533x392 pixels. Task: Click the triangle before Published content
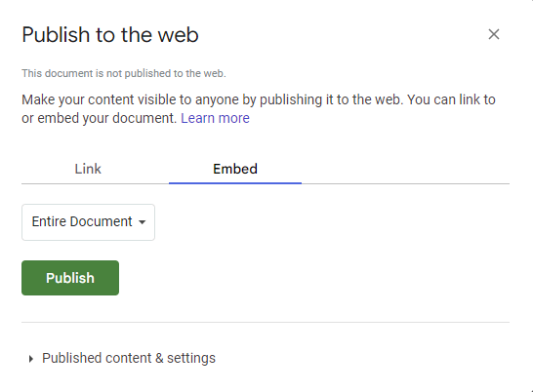point(31,359)
